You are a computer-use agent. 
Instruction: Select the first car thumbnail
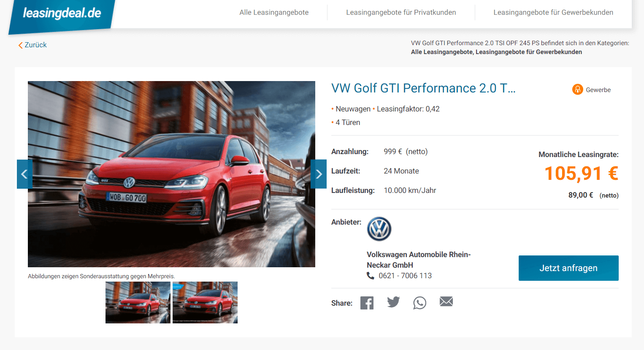(138, 302)
